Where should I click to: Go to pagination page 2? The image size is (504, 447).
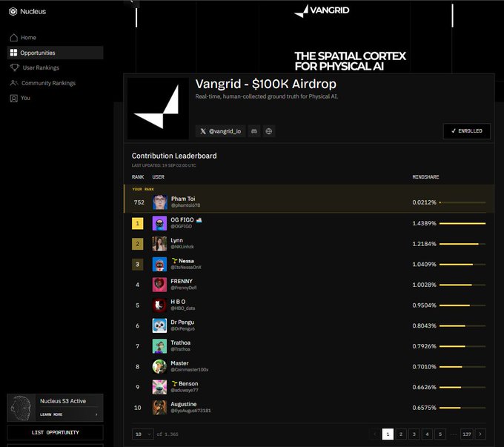pyautogui.click(x=401, y=434)
